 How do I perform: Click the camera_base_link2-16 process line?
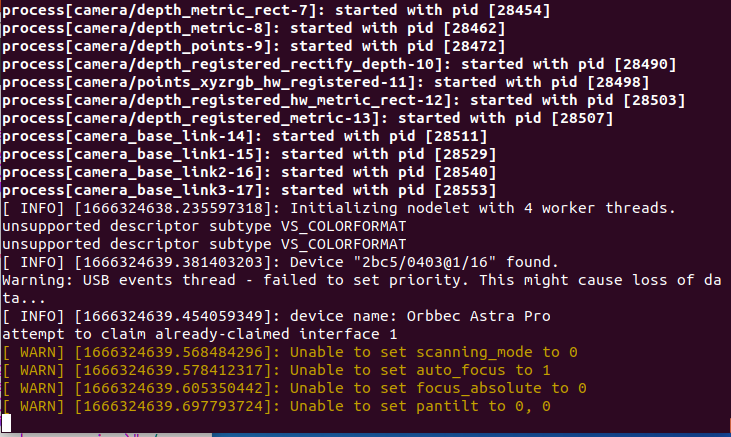(249, 172)
